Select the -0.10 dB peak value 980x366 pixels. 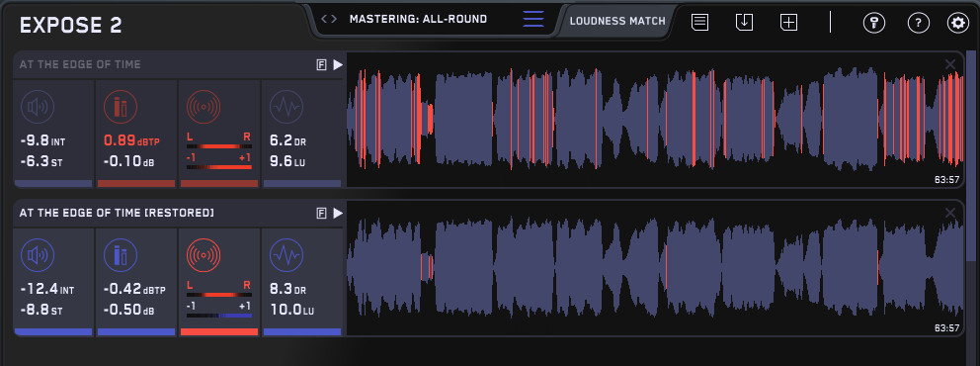click(x=128, y=162)
